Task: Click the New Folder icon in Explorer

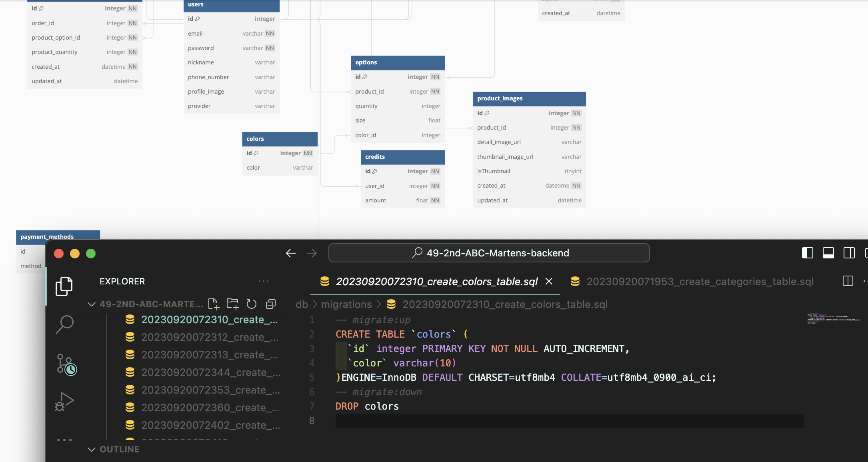Action: point(232,304)
